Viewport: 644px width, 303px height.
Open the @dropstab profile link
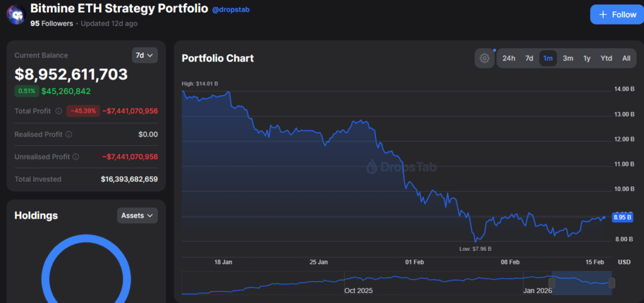(x=230, y=10)
